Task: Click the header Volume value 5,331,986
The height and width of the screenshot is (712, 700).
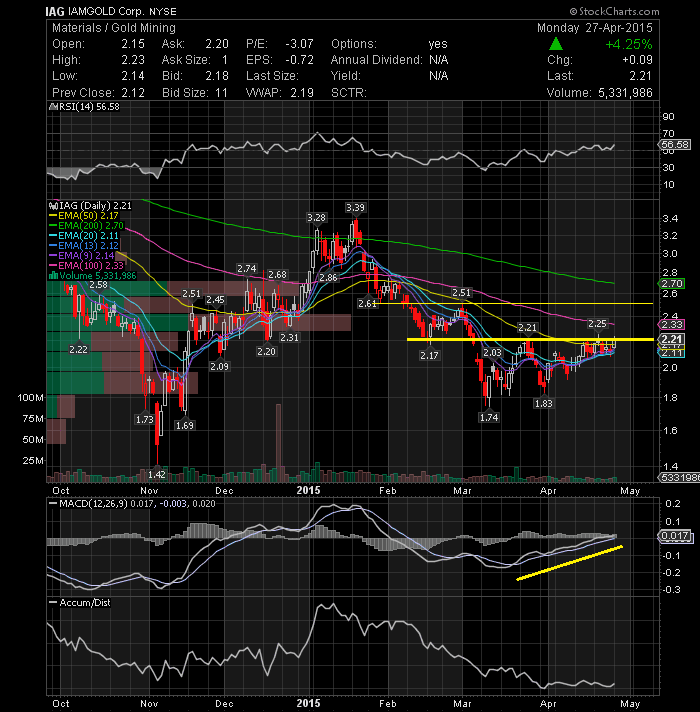Action: tap(626, 93)
